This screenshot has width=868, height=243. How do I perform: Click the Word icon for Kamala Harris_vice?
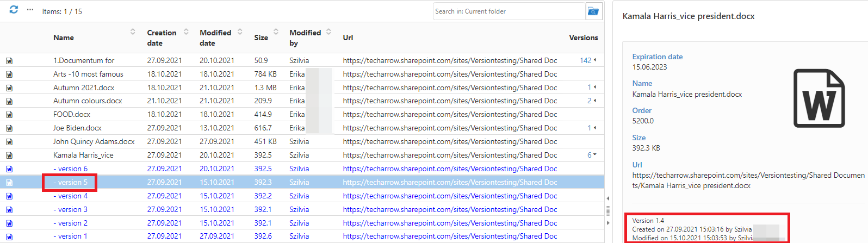coord(9,155)
